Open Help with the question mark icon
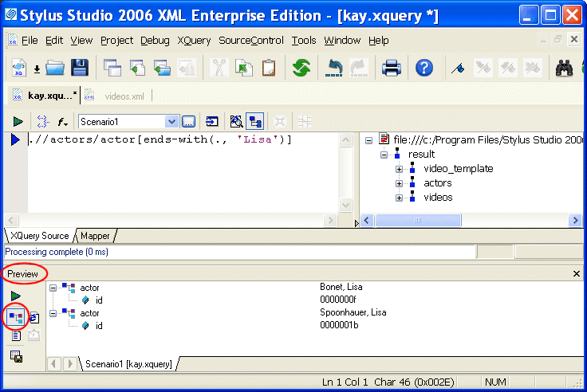 [x=424, y=68]
